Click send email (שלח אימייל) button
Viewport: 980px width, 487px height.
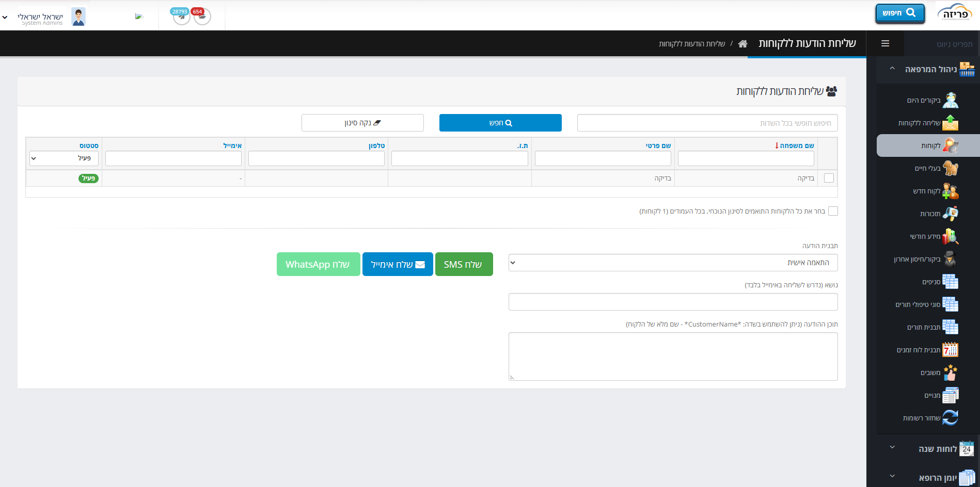pyautogui.click(x=398, y=264)
